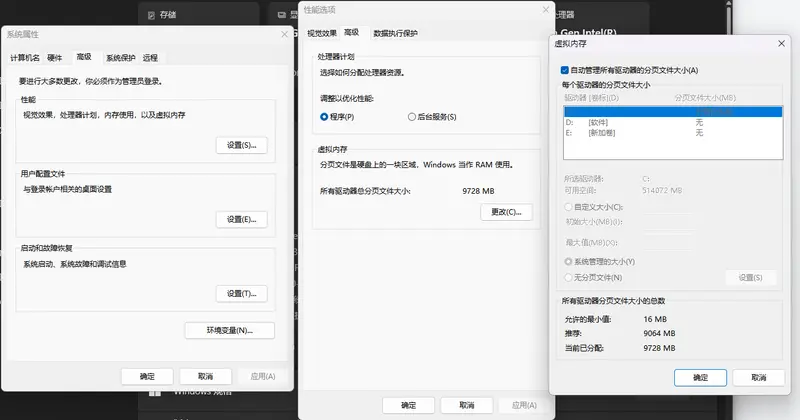
Task: Click 应用(A) in 性能选项
Action: pyautogui.click(x=524, y=405)
